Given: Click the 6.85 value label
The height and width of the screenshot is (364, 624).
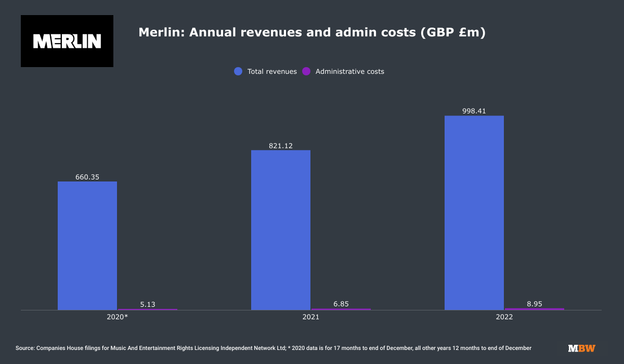Looking at the screenshot, I should [x=341, y=304].
